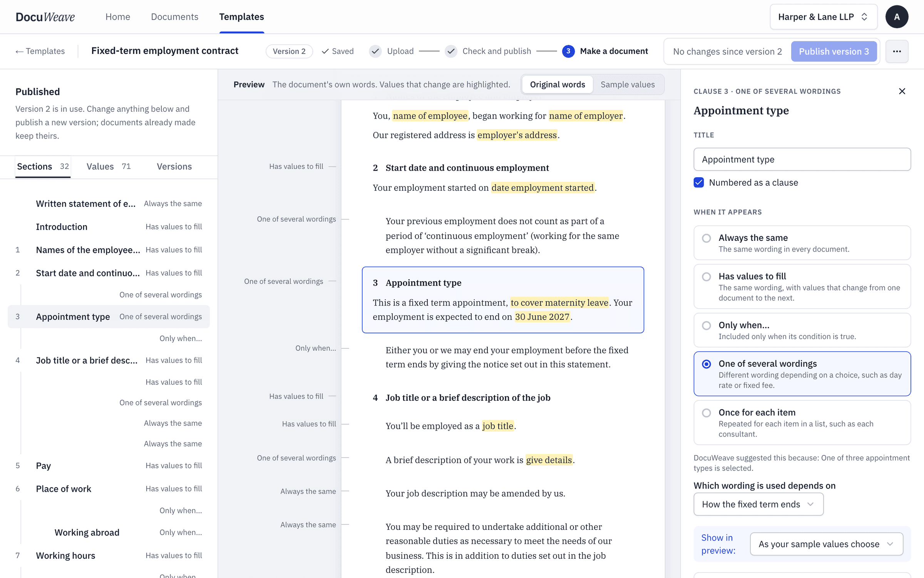Select the Working hours section
924x578 pixels.
point(109,555)
